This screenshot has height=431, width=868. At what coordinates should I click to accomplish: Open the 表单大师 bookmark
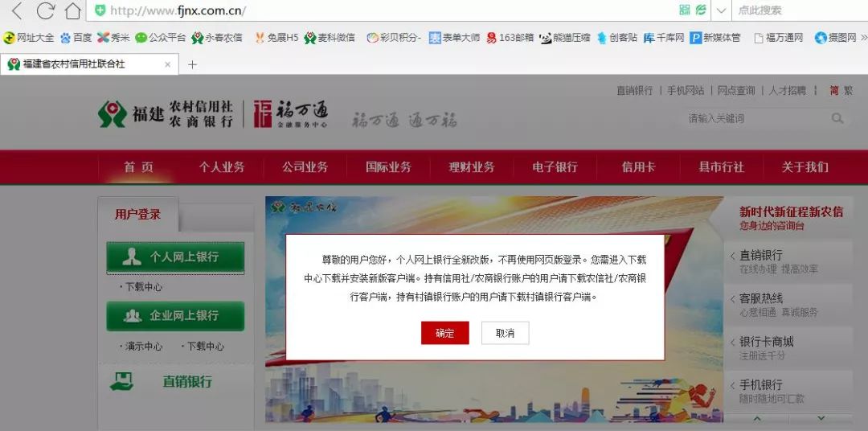(454, 38)
